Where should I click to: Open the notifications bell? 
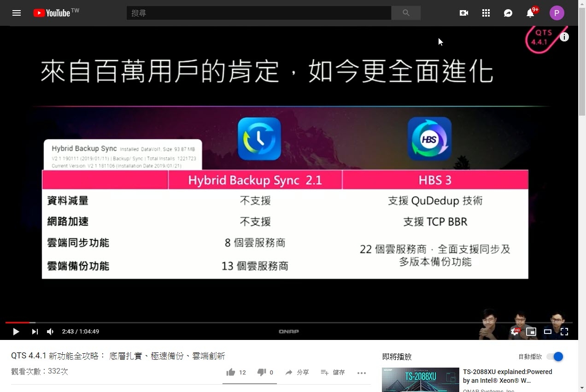point(530,13)
